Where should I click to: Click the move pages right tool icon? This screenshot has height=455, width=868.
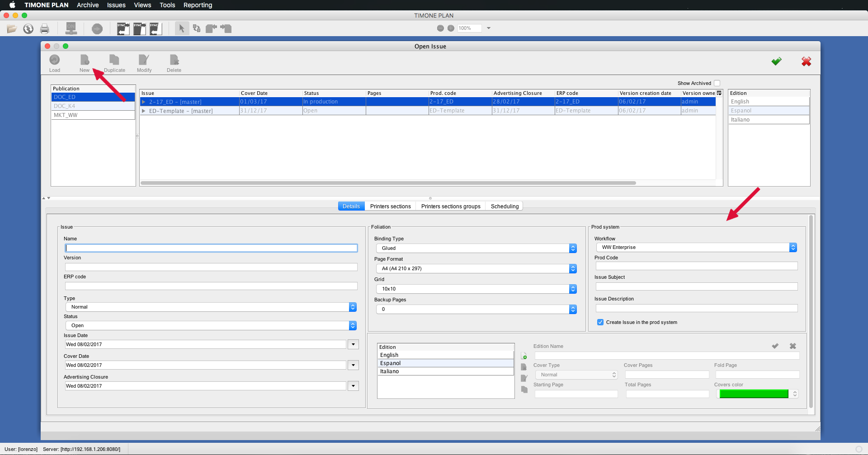pyautogui.click(x=226, y=28)
